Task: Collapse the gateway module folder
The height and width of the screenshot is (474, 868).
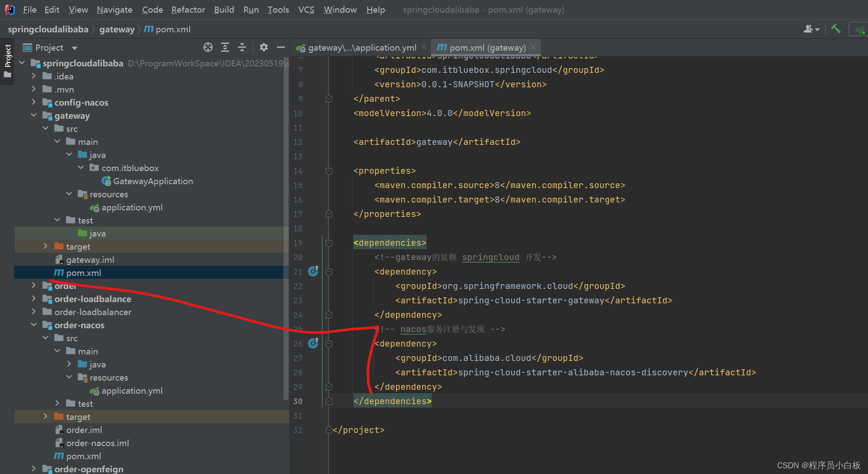Action: coord(34,115)
